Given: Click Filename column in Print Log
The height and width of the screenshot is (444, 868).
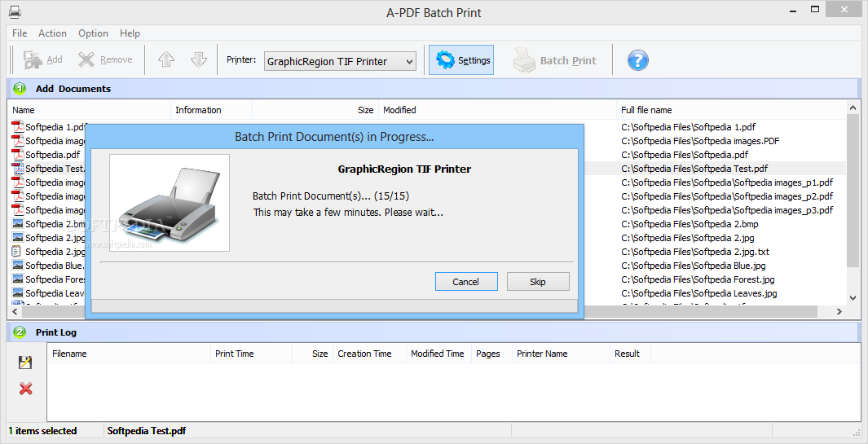Looking at the screenshot, I should pos(129,354).
